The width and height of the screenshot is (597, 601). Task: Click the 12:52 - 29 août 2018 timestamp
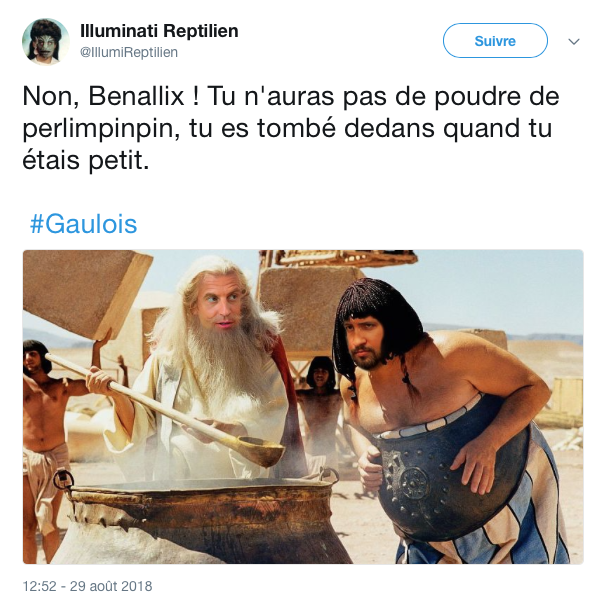[87, 586]
